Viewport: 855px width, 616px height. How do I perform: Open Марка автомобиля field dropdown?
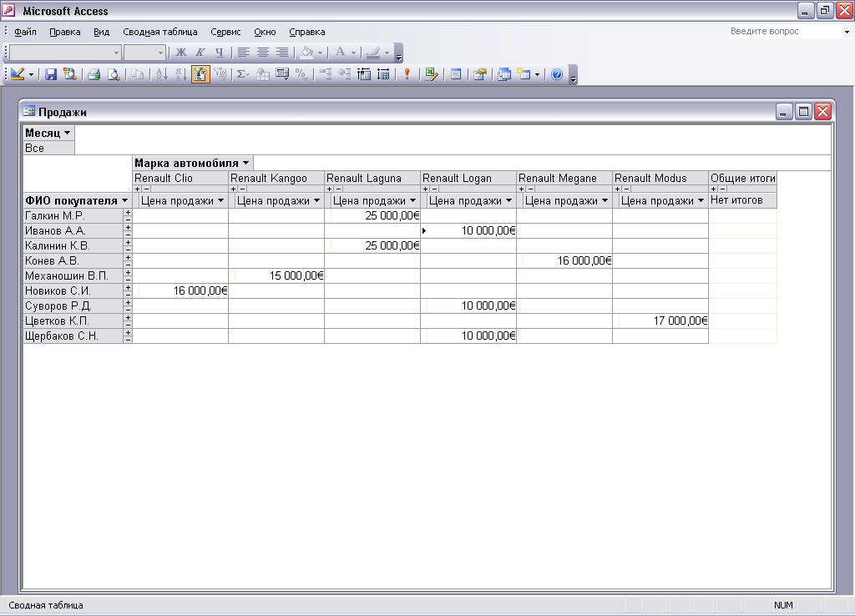coord(246,163)
